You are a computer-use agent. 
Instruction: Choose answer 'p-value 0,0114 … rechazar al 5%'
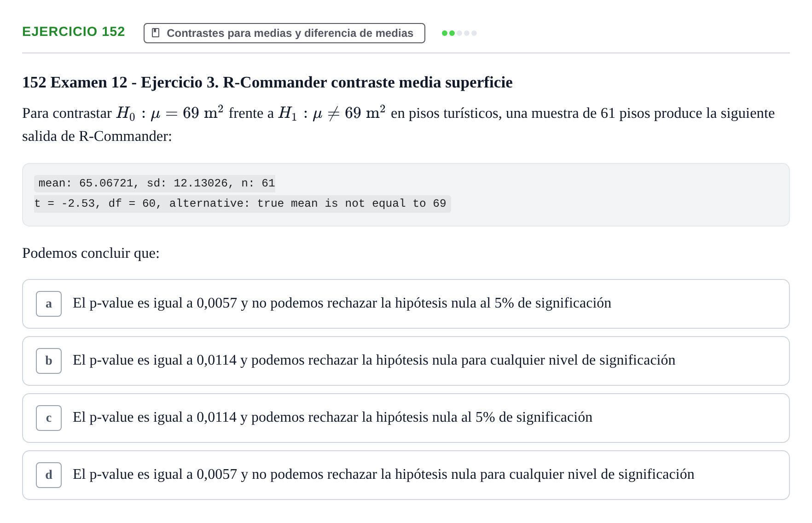[406, 418]
